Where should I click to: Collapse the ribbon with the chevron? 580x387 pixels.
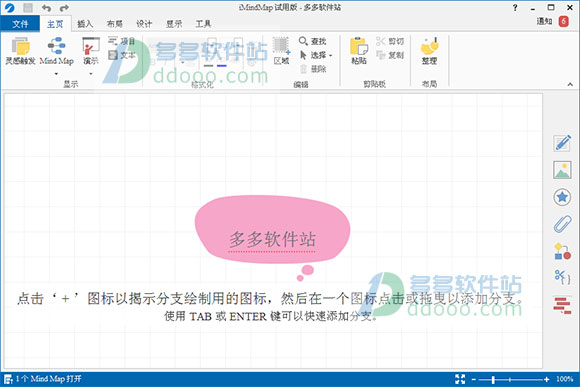point(570,84)
